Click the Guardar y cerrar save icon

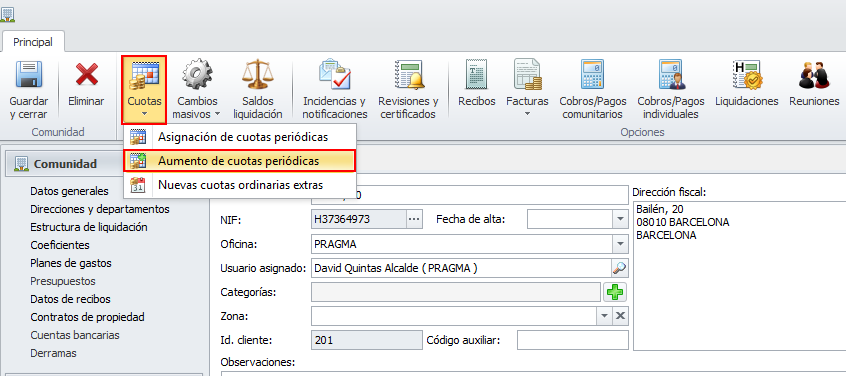29,75
